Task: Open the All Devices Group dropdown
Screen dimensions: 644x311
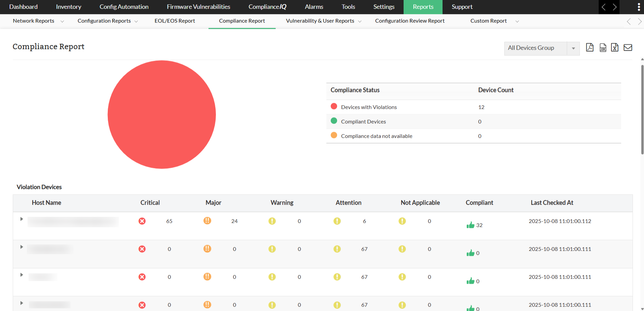Action: coord(541,48)
